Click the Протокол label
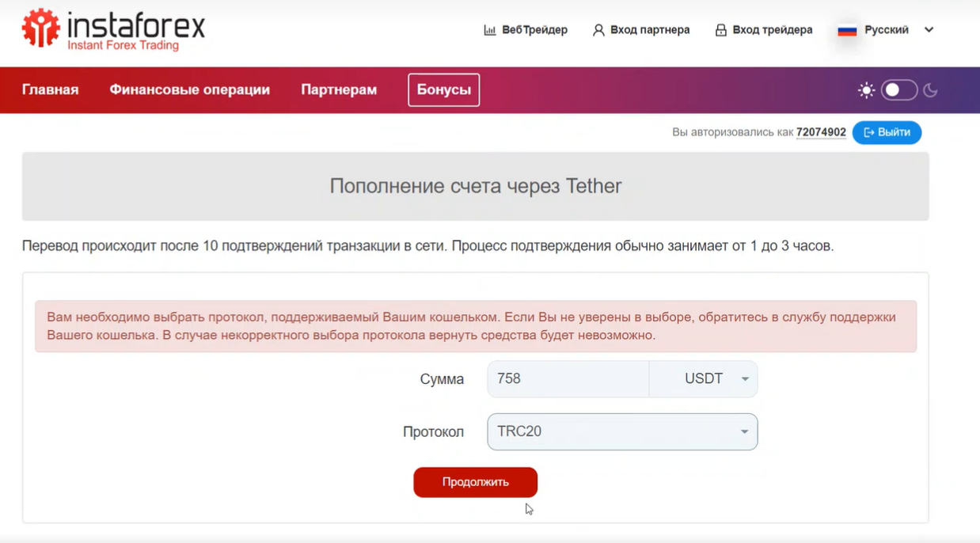 433,432
